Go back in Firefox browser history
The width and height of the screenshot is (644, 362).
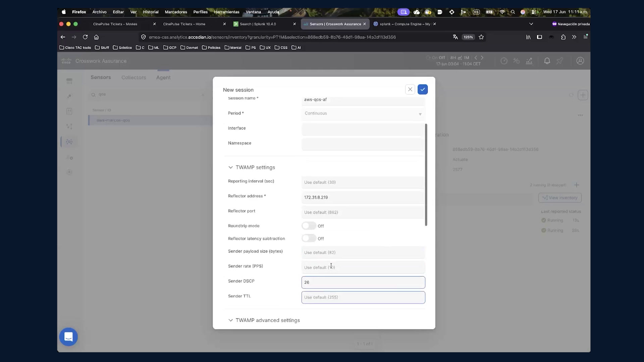(x=63, y=37)
